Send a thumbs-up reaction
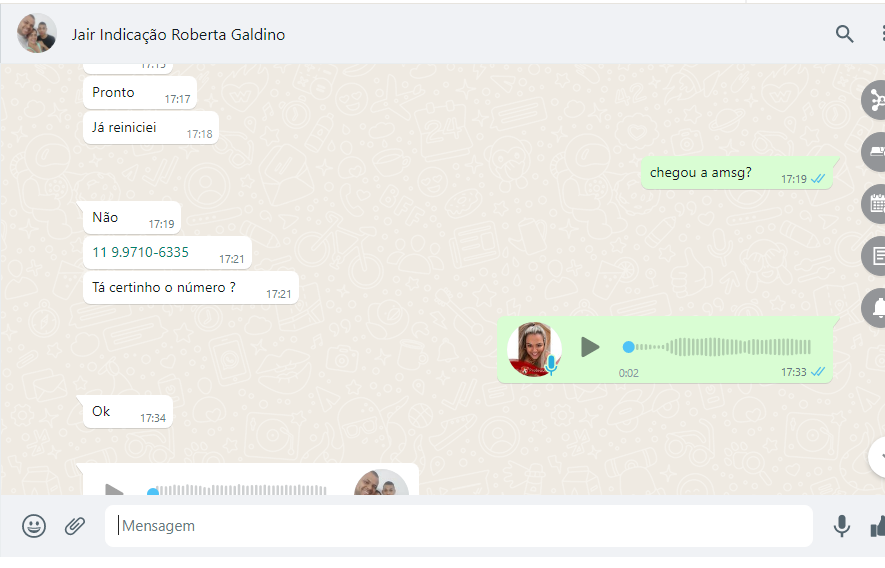885x568 pixels. click(x=878, y=526)
